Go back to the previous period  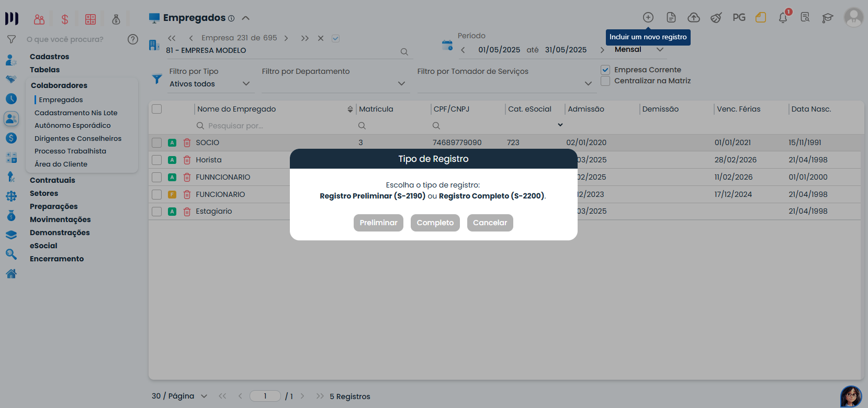click(x=463, y=50)
